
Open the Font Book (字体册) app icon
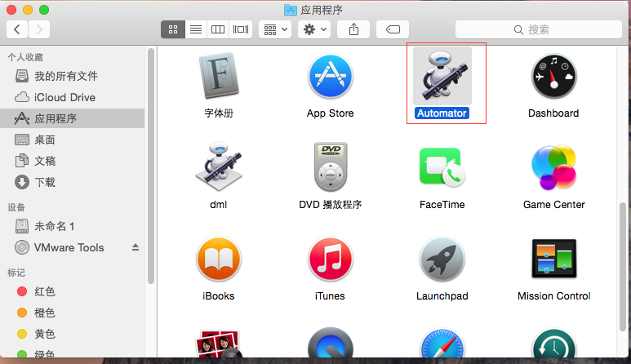click(219, 76)
